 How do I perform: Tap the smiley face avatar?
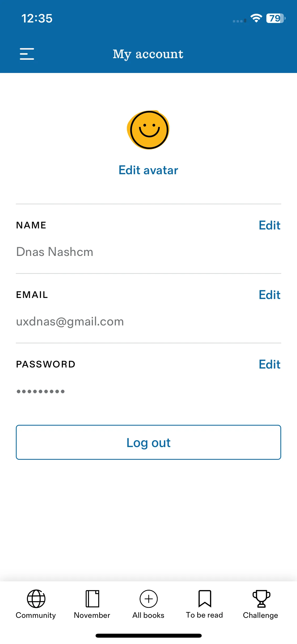[148, 130]
